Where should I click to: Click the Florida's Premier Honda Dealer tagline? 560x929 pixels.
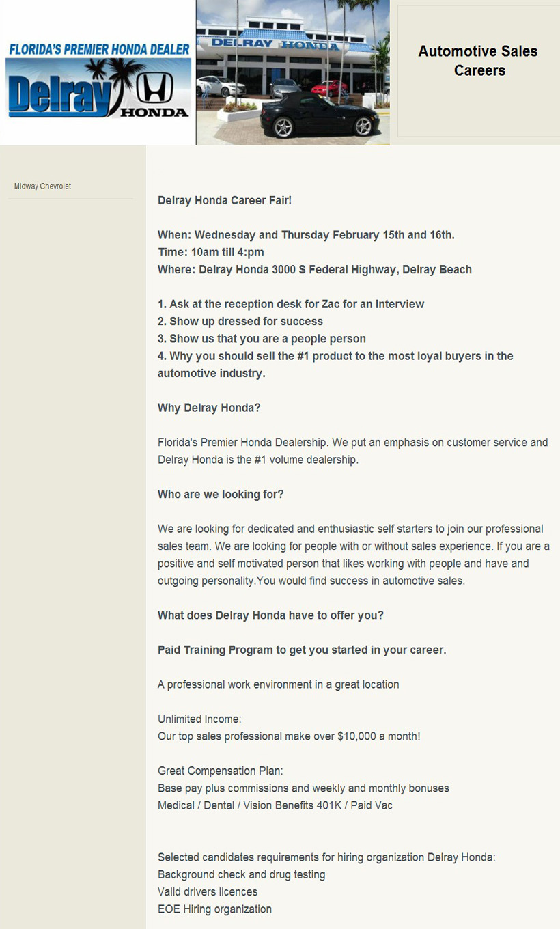tap(99, 50)
